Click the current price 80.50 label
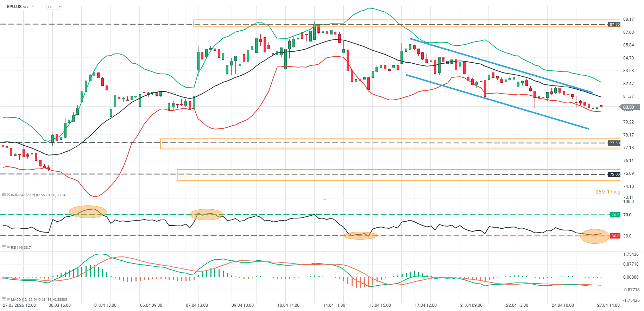 pos(629,107)
